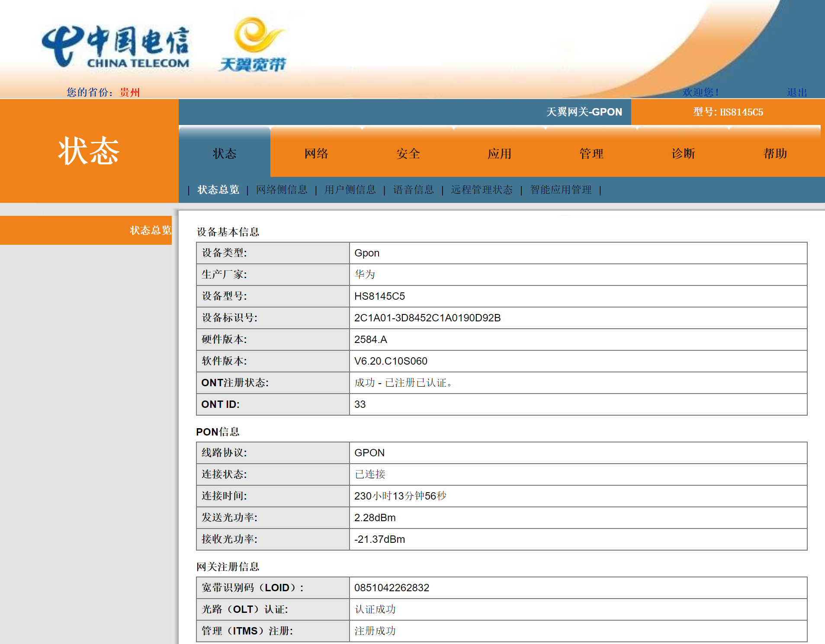Open the 管理 (Management) tab
The height and width of the screenshot is (644, 825).
pos(591,153)
